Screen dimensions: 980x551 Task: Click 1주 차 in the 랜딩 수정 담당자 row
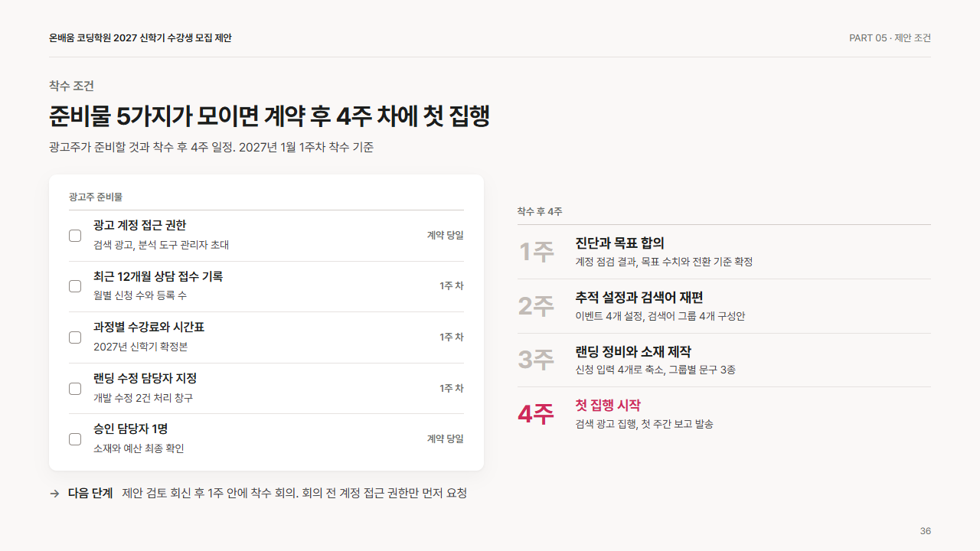[452, 388]
